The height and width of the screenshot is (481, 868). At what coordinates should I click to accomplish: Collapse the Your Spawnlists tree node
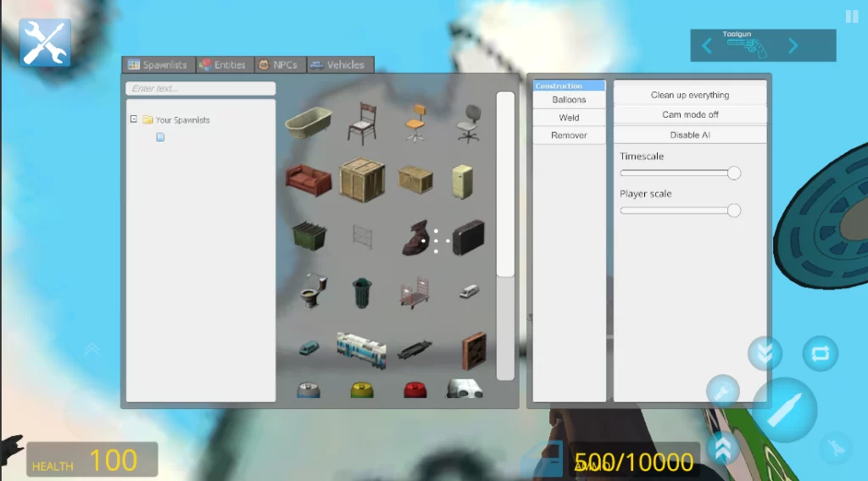point(134,119)
